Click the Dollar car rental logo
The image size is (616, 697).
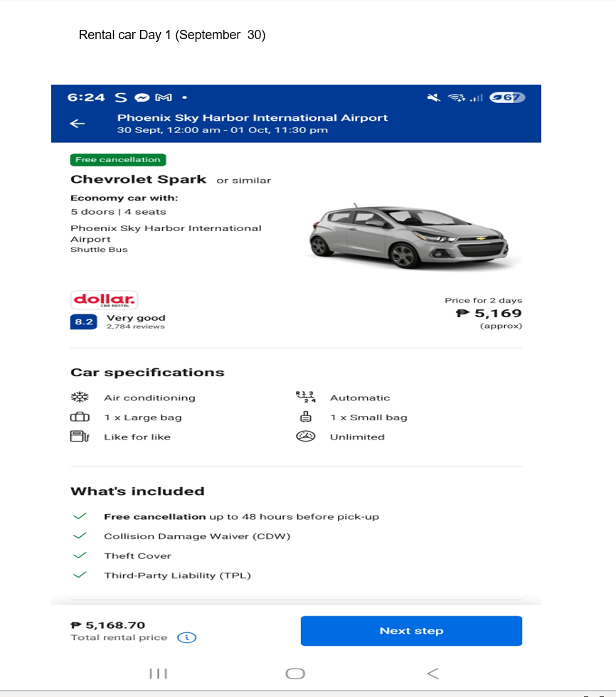pyautogui.click(x=104, y=299)
